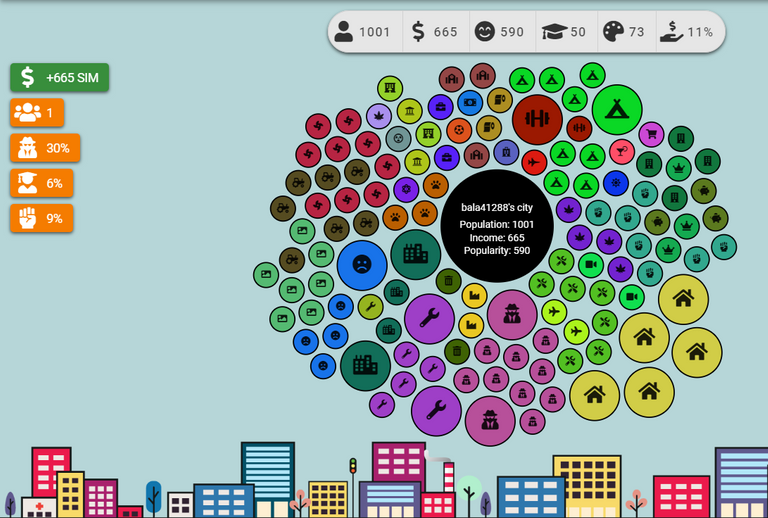
Task: Click the large pink spy bubble beside center
Action: [512, 314]
